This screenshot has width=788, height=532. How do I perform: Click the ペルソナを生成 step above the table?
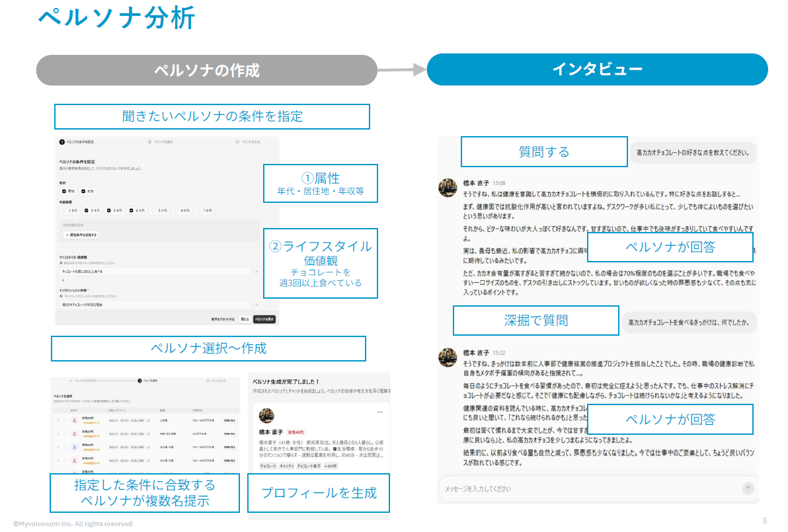[x=216, y=381]
